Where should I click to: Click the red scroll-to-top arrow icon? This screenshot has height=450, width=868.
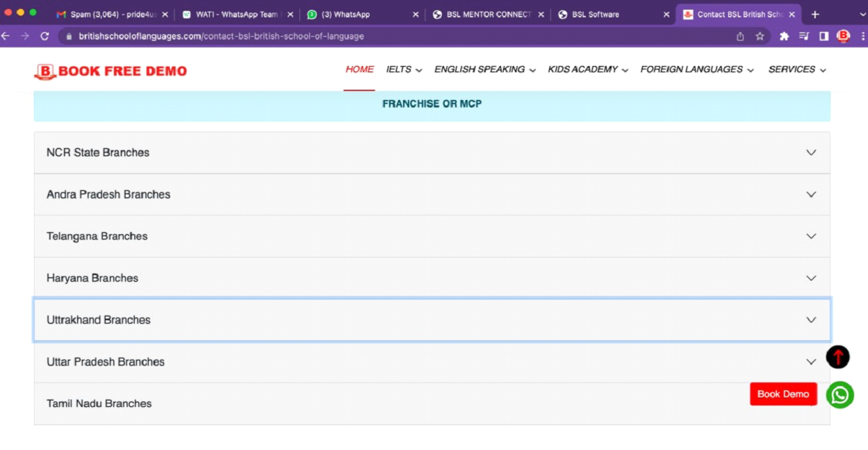coord(837,357)
